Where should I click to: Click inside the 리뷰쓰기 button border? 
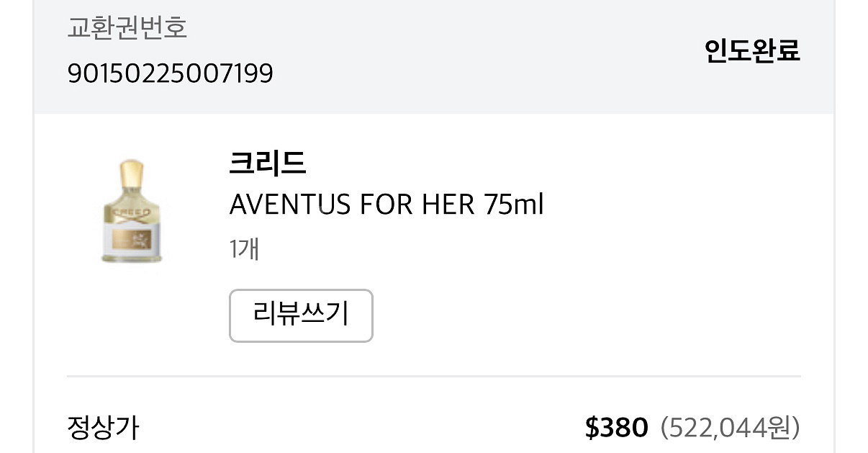[301, 315]
